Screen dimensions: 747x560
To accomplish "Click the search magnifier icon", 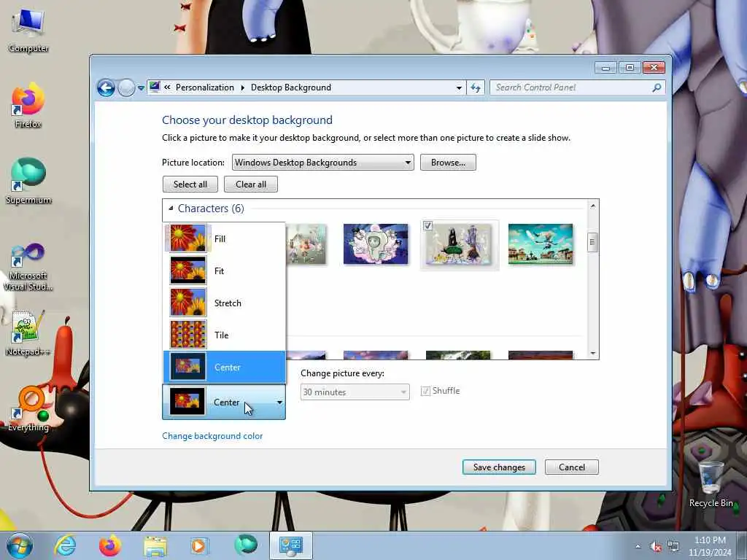I will pyautogui.click(x=657, y=87).
